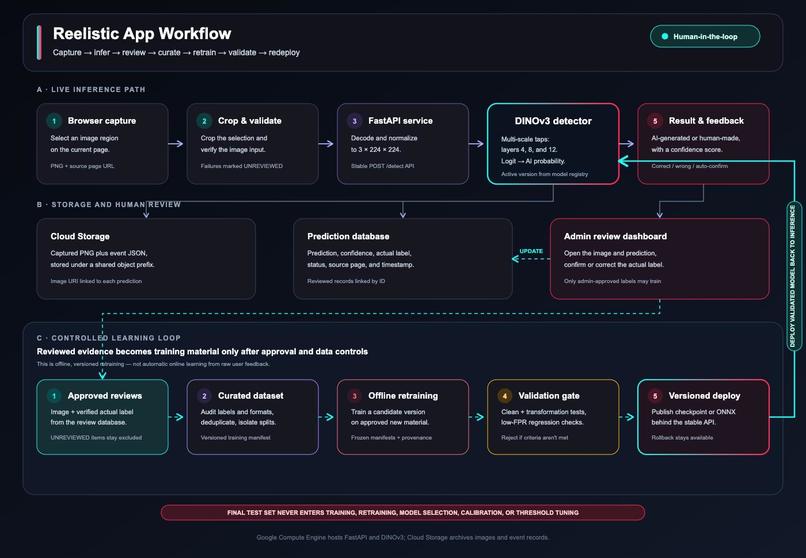806x558 pixels.
Task: Click the "Crop & validate" card title
Action: (x=250, y=121)
